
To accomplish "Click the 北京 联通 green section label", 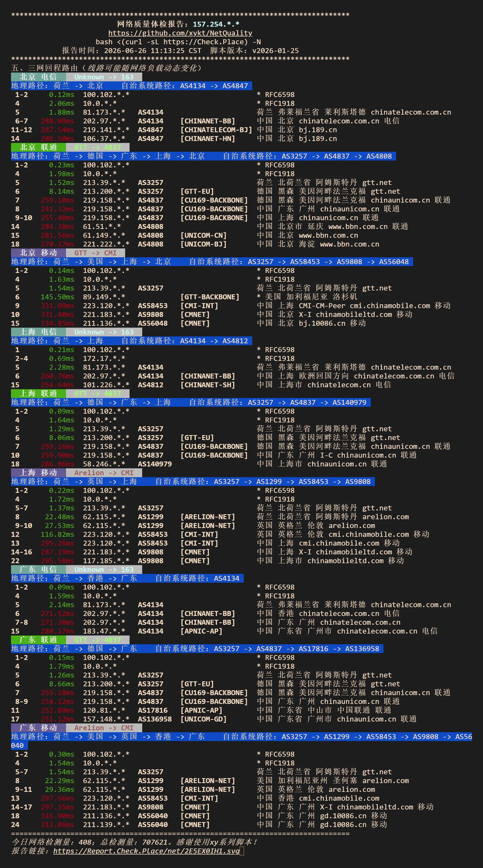I will 38,147.
